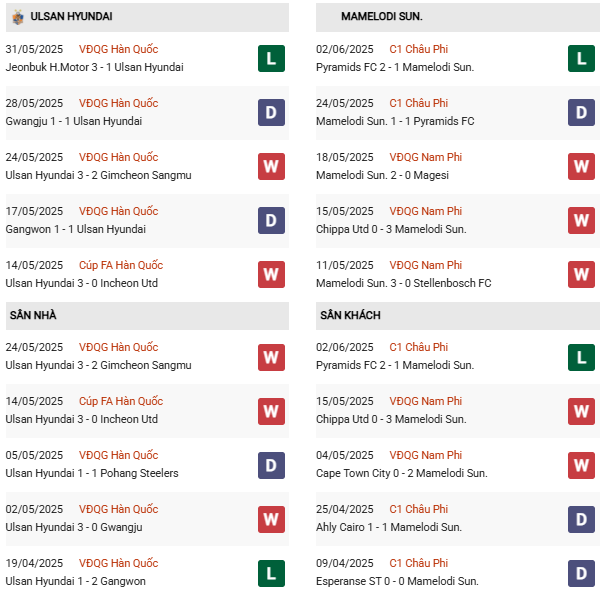600x595 pixels.
Task: Click the D badge for Gwangju 1-1 match
Action: click(270, 112)
